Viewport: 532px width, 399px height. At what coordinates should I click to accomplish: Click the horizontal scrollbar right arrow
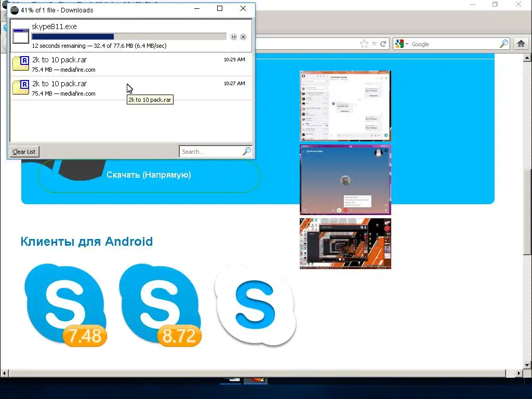pos(519,373)
